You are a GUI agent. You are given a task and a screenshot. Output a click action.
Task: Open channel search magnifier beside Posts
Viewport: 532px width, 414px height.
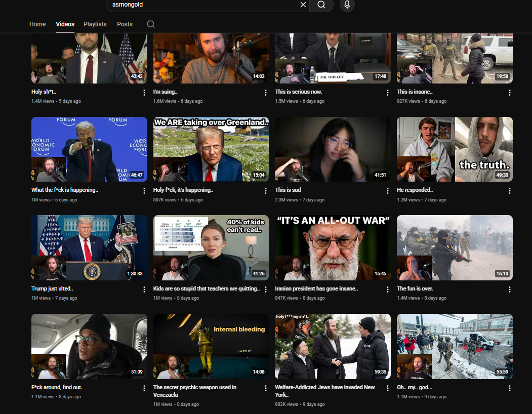(151, 24)
